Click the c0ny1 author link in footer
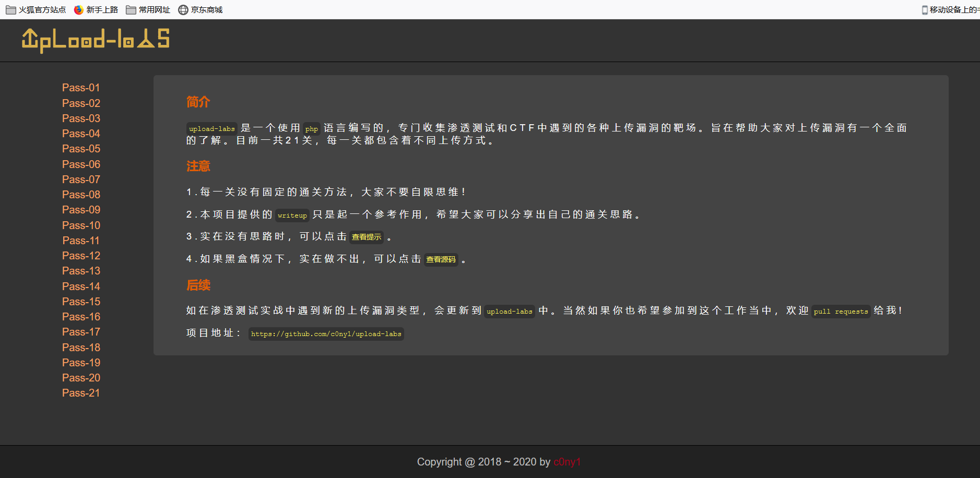The height and width of the screenshot is (478, 980). click(567, 462)
